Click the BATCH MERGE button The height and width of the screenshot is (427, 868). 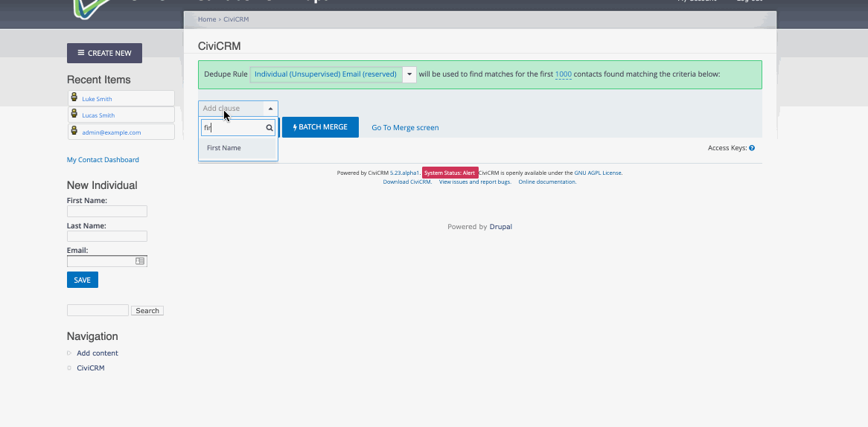point(321,127)
